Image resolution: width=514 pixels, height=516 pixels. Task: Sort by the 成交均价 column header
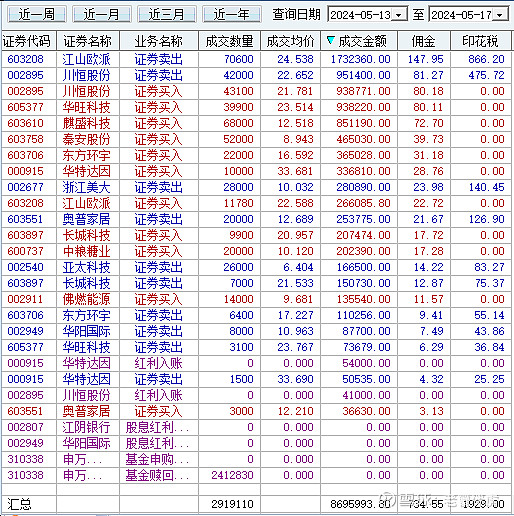(291, 41)
